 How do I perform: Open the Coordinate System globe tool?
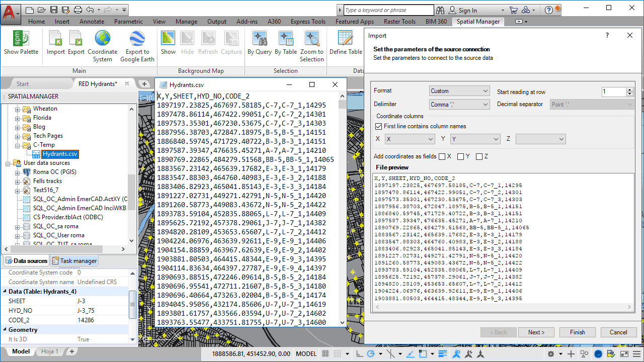click(103, 39)
